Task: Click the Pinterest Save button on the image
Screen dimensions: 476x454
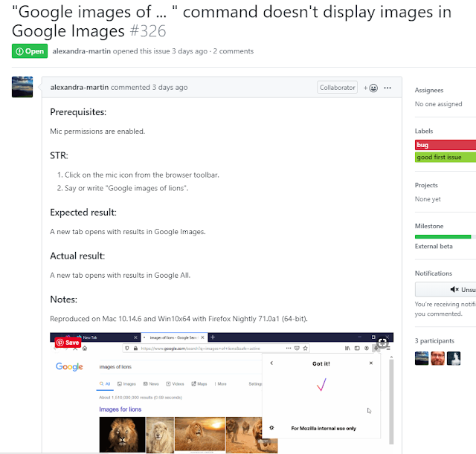Action: 68,343
